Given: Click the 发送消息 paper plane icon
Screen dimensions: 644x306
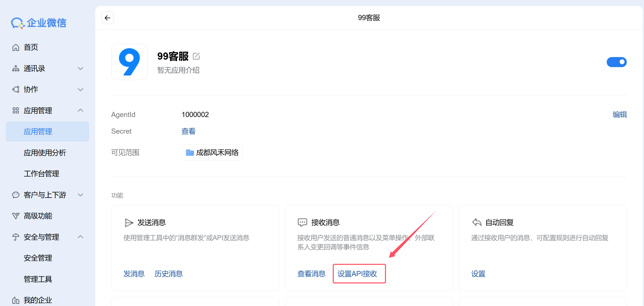Looking at the screenshot, I should (x=129, y=223).
